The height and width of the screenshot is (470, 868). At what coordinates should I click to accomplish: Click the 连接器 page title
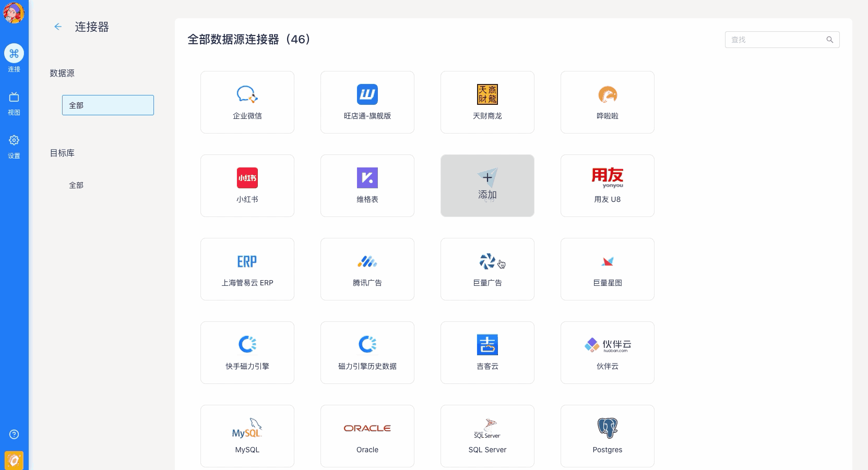click(92, 27)
